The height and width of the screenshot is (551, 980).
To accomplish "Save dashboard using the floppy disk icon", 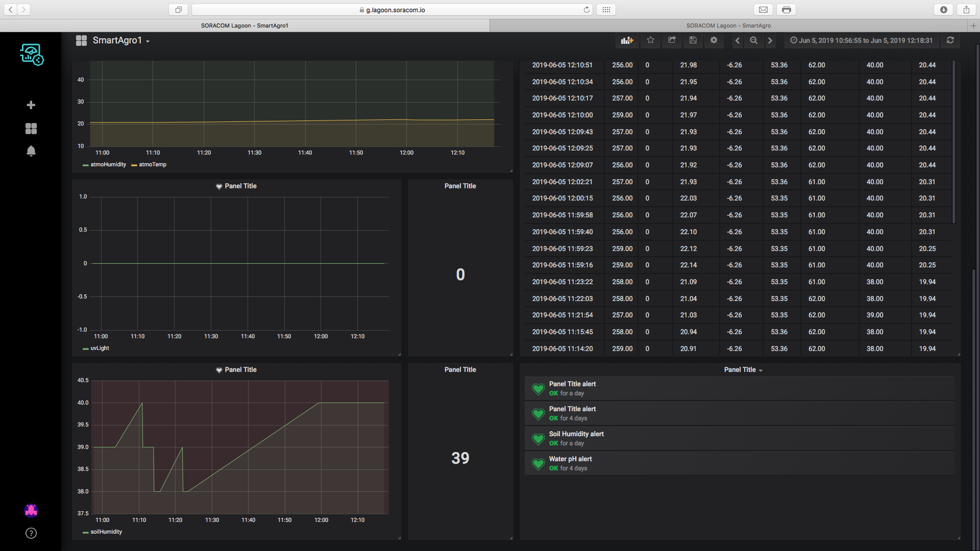I will coord(693,40).
